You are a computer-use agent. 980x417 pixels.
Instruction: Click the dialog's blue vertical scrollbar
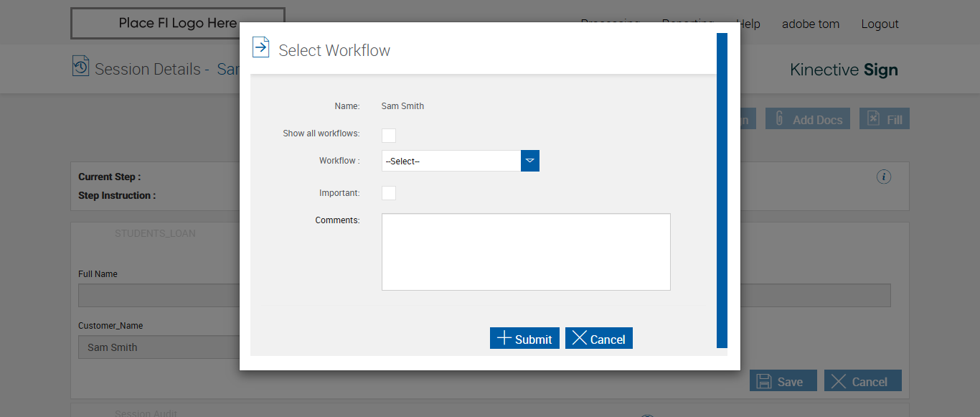pyautogui.click(x=722, y=190)
